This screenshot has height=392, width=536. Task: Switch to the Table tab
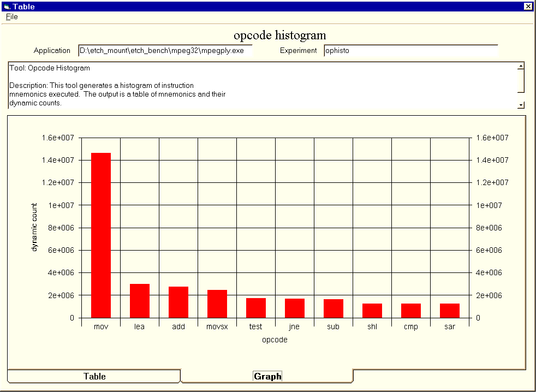point(94,376)
